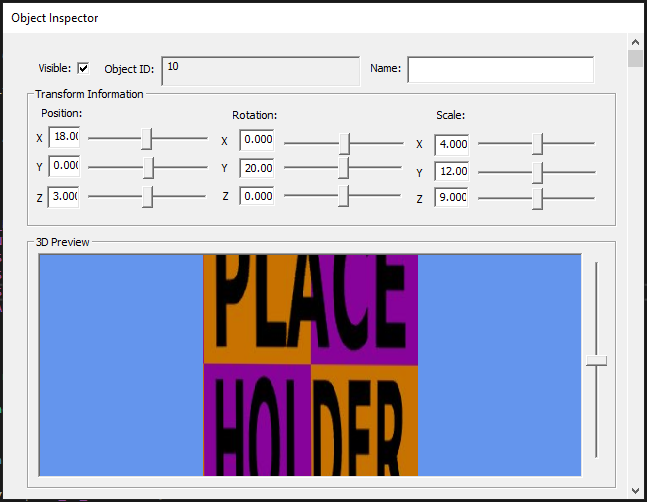Click the Position Z slider handle

(147, 196)
